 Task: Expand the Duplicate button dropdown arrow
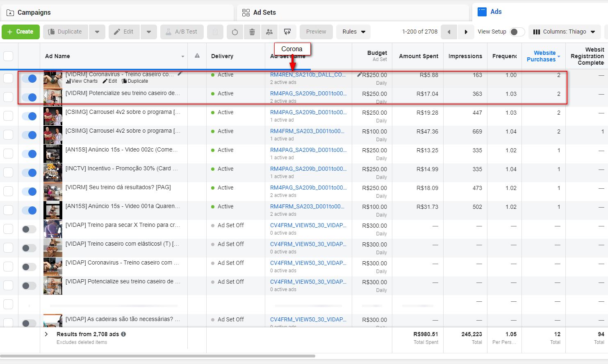(x=97, y=32)
